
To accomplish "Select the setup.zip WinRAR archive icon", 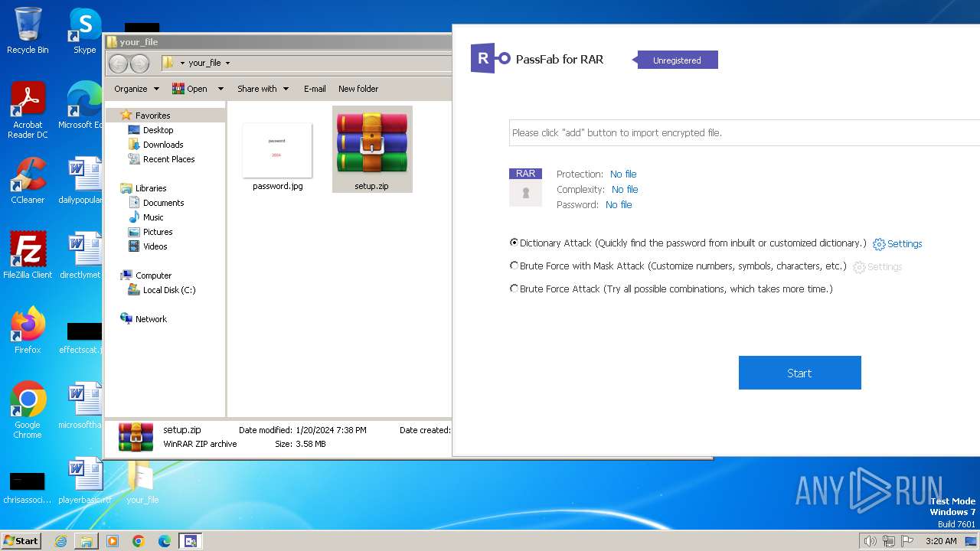I will [372, 143].
